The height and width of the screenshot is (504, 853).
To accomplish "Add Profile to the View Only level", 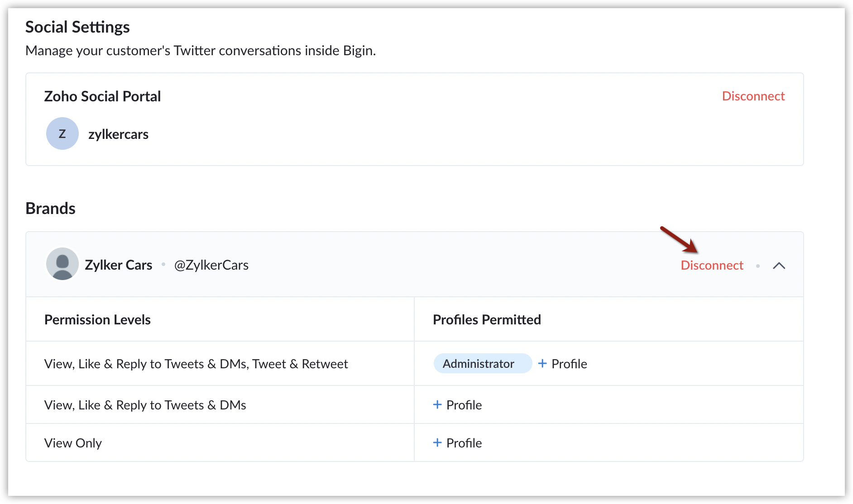I will tap(457, 443).
